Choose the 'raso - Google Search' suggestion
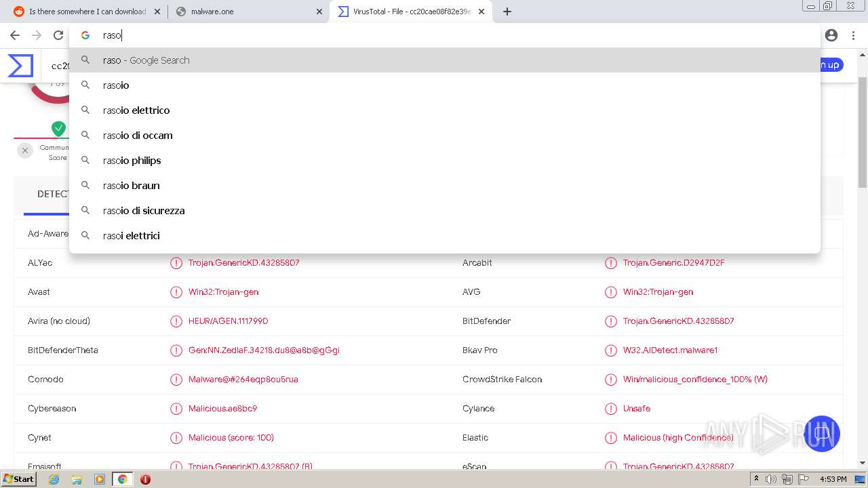 click(x=445, y=60)
